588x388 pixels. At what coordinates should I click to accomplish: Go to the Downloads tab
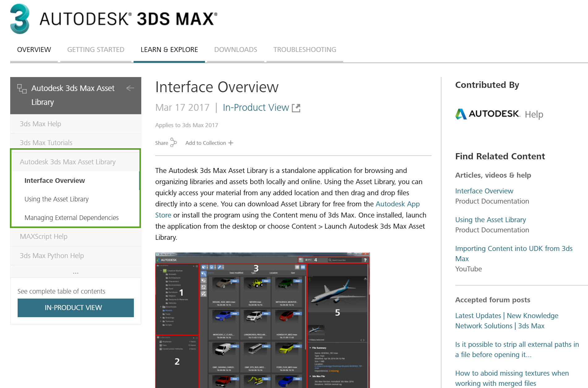click(236, 50)
